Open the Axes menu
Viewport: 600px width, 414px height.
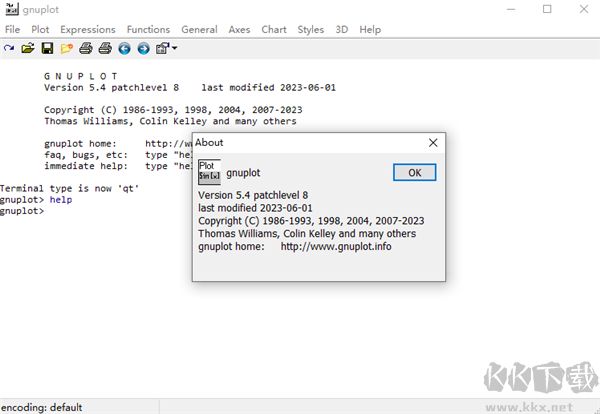(239, 29)
